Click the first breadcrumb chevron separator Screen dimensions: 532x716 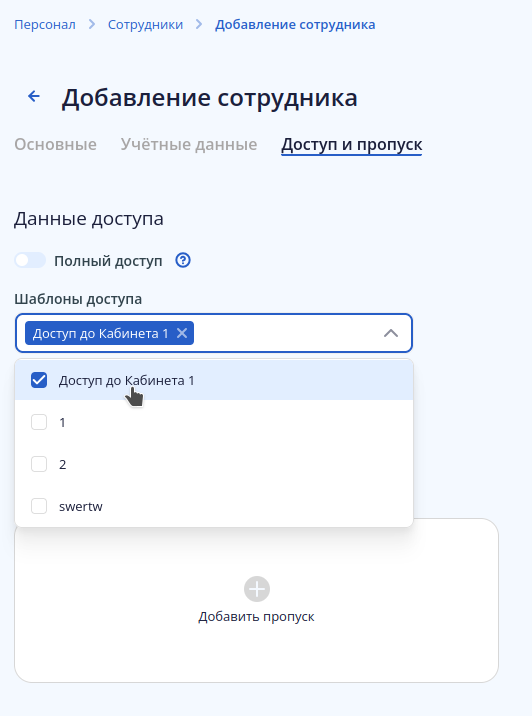point(92,24)
